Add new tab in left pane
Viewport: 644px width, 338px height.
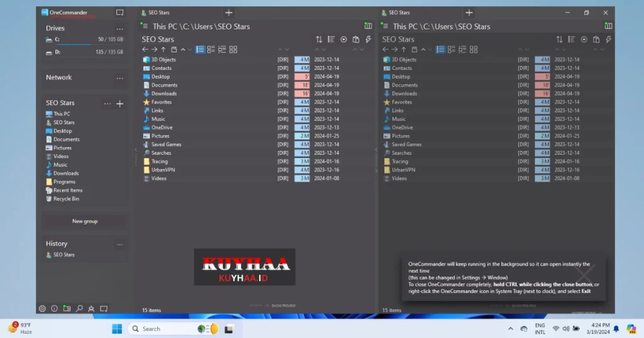[x=229, y=13]
